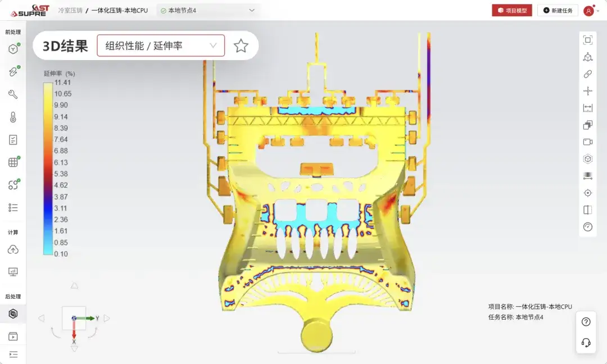Select the measure distance ruler icon
The image size is (607, 364).
tap(588, 108)
